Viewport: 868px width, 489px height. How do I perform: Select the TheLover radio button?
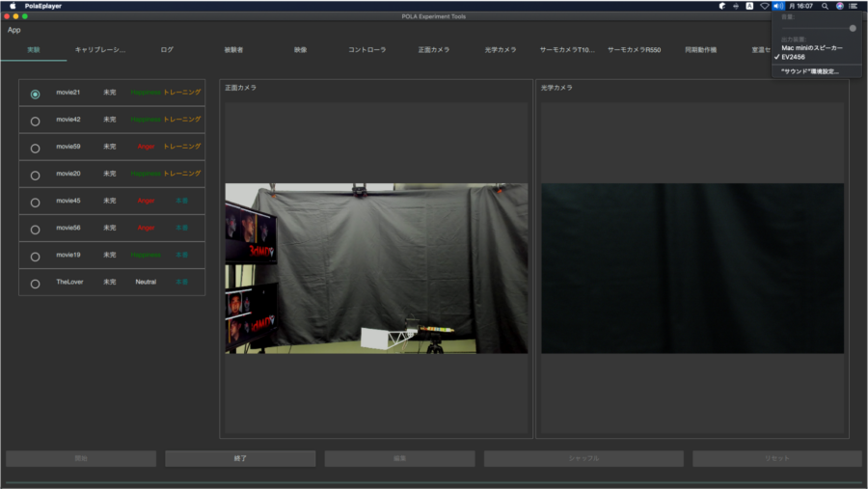[x=36, y=283]
